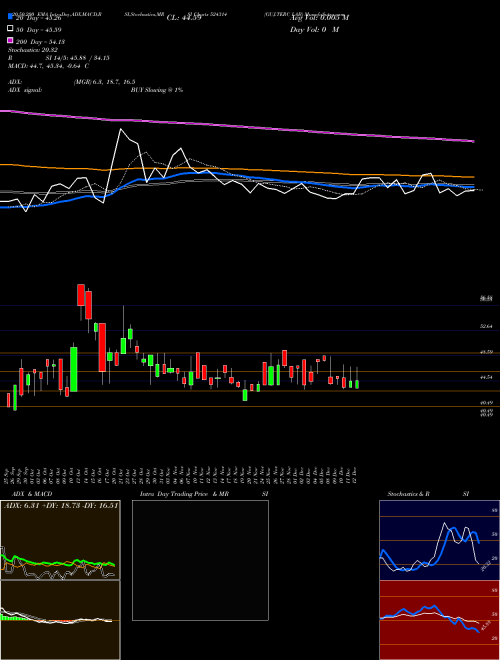The image size is (500, 660).
Task: Click the 'ADX & MACD' panel title
Action: pyautogui.click(x=33, y=494)
